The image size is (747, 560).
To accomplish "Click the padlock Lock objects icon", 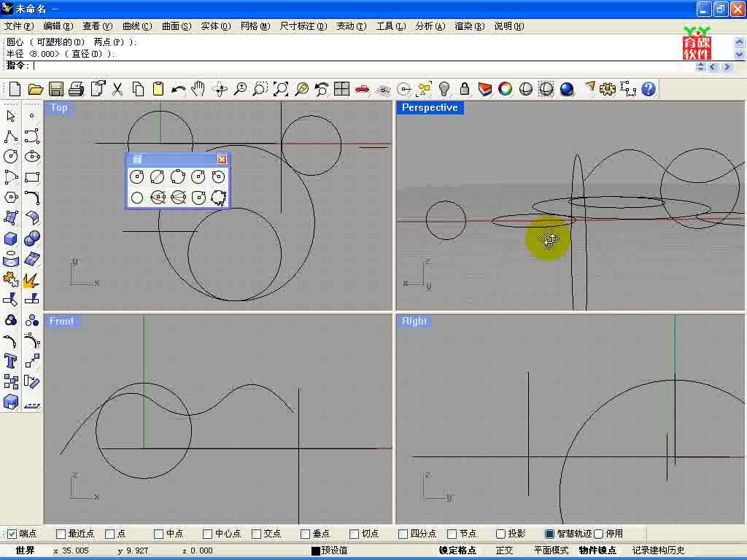I will 465,89.
